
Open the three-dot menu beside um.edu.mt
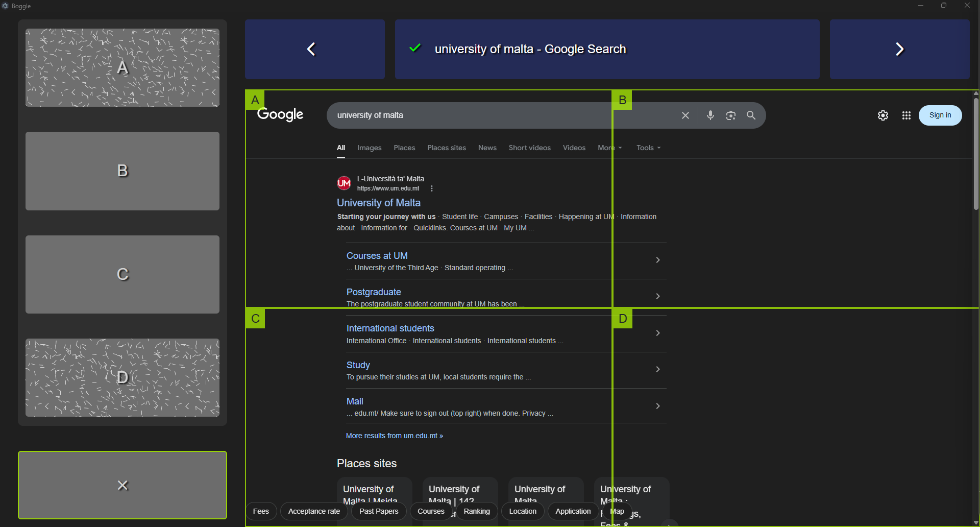[x=431, y=188]
